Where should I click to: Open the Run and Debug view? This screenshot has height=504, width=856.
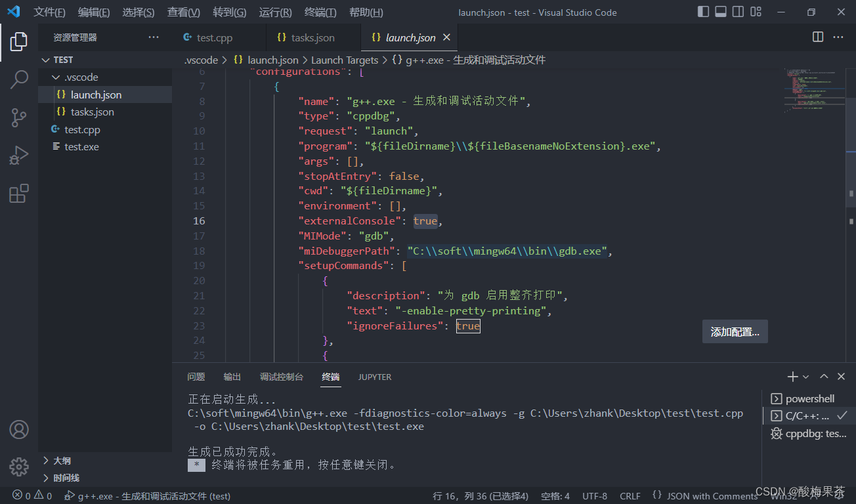[18, 156]
